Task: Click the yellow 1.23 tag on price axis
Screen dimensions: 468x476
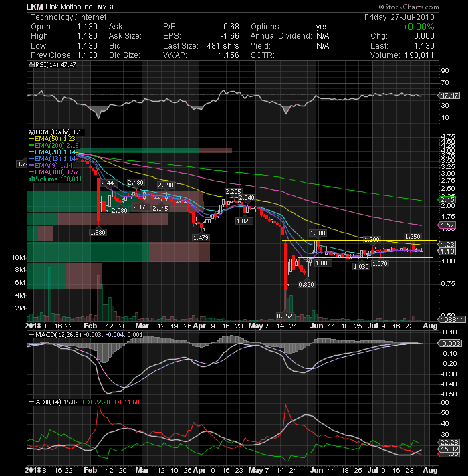Action: click(x=447, y=245)
